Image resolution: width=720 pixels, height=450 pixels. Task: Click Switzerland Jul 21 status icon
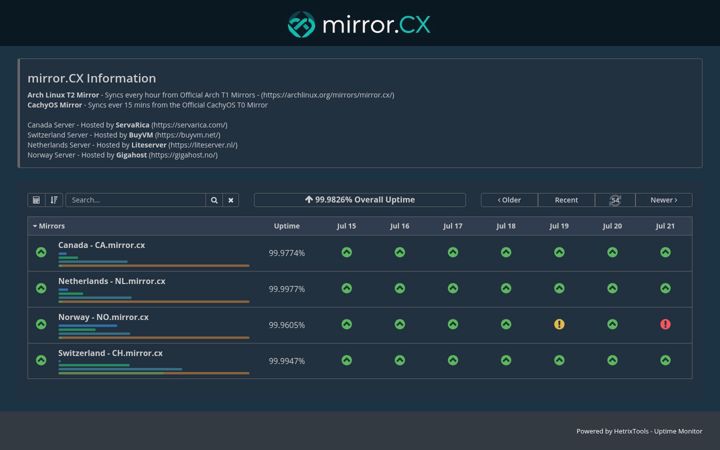665,360
